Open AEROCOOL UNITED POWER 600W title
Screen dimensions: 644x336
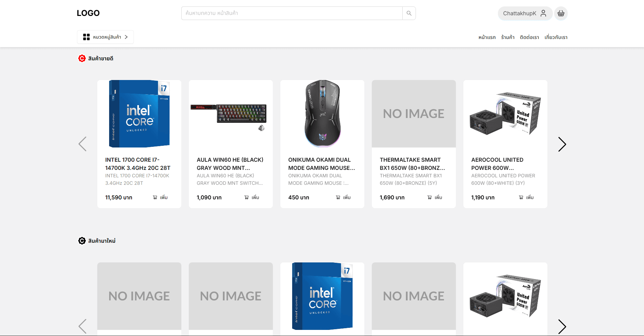(x=497, y=164)
